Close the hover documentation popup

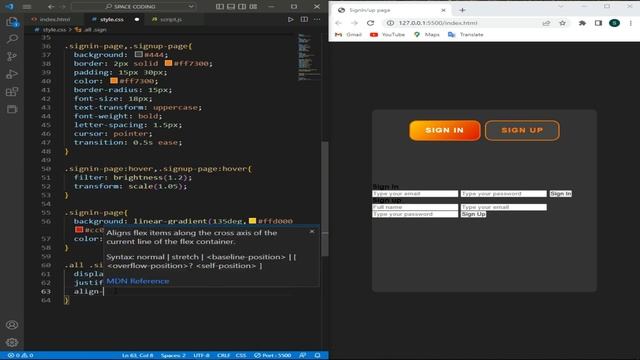pyautogui.click(x=312, y=231)
